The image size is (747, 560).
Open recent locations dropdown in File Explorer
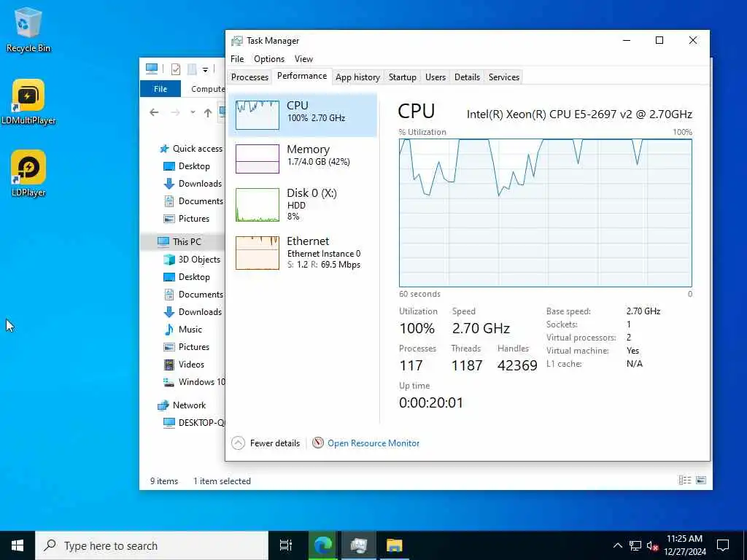[193, 112]
